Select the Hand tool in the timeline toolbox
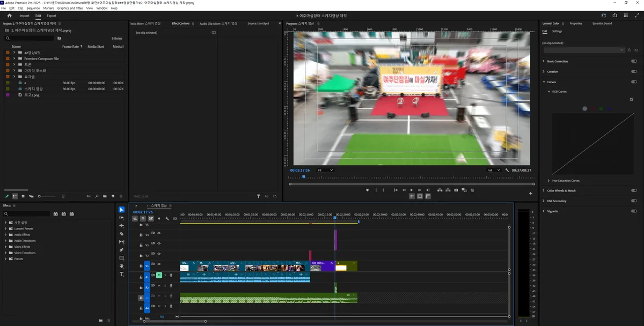 click(122, 266)
